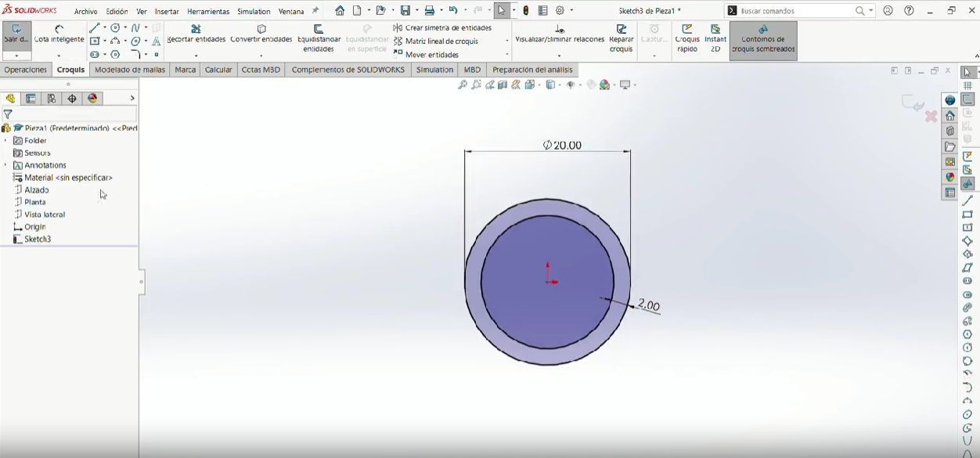Select Vista lateral plane in tree
Screen dimensions: 980x458
pyautogui.click(x=45, y=215)
